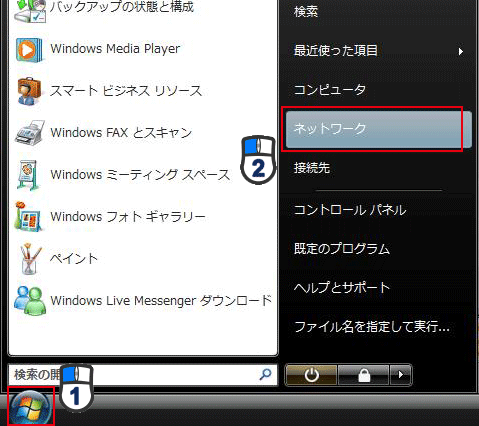The width and height of the screenshot is (479, 426).
Task: Click the power sleep button
Action: point(311,375)
